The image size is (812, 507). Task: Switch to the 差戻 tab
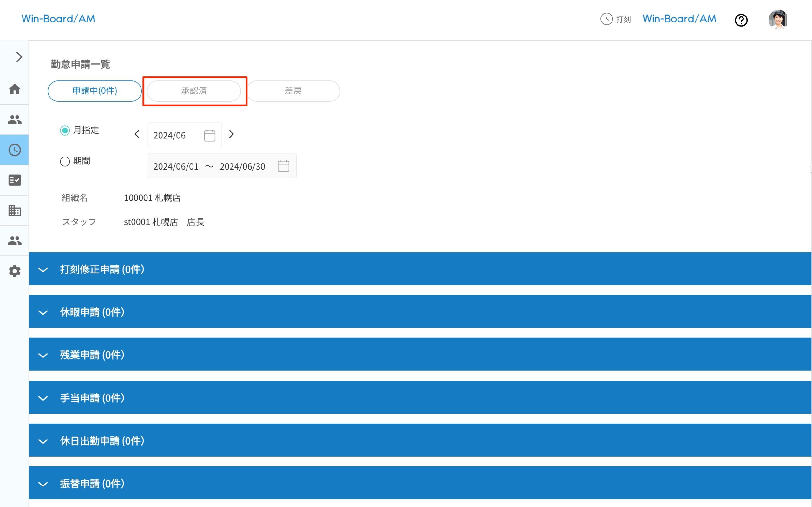[293, 91]
